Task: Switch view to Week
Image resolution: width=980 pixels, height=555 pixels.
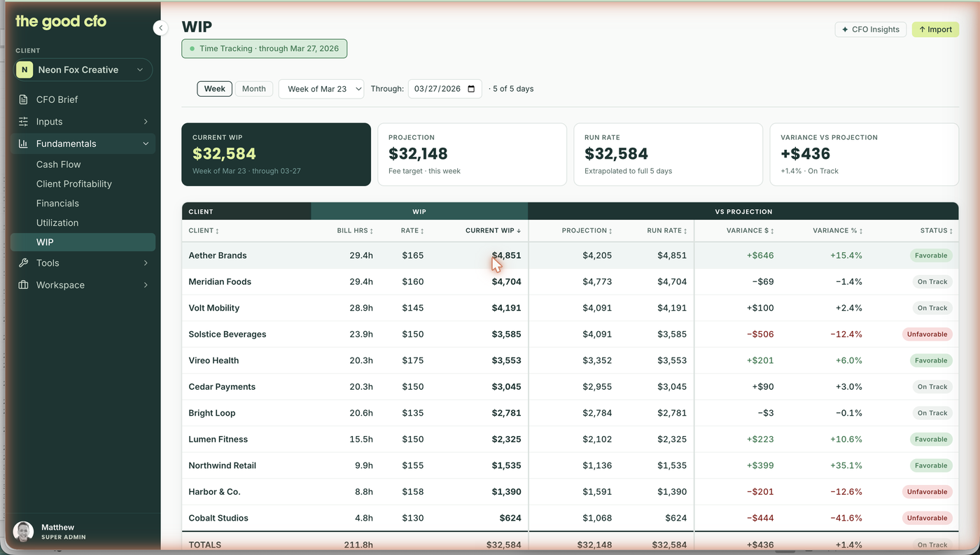Action: [x=215, y=89]
